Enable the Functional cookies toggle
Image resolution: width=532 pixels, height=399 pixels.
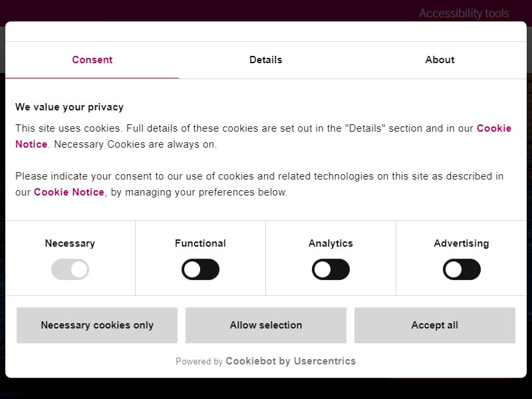click(200, 269)
